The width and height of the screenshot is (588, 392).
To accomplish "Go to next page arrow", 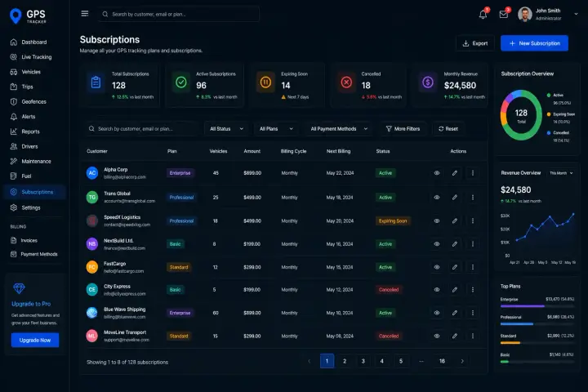I will click(x=462, y=361).
